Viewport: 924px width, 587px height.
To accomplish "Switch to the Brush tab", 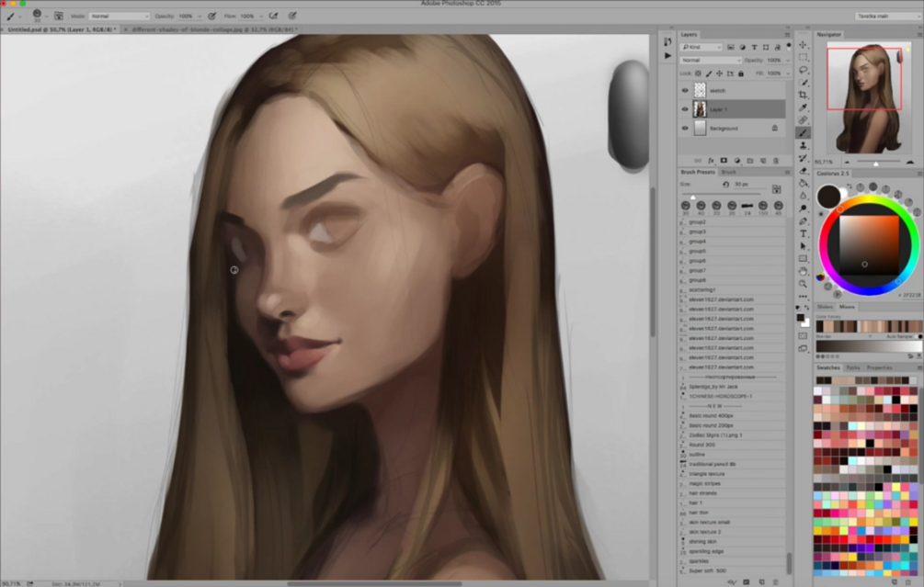I will (728, 172).
